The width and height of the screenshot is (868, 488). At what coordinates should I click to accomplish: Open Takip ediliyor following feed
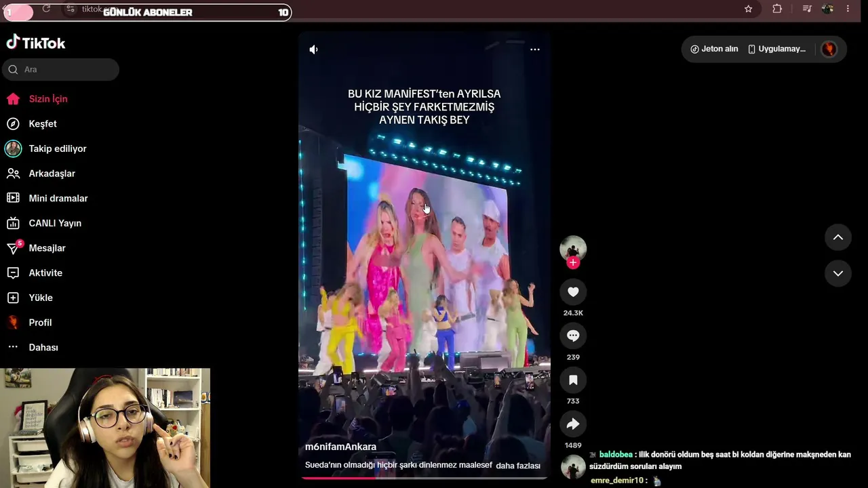click(x=57, y=148)
